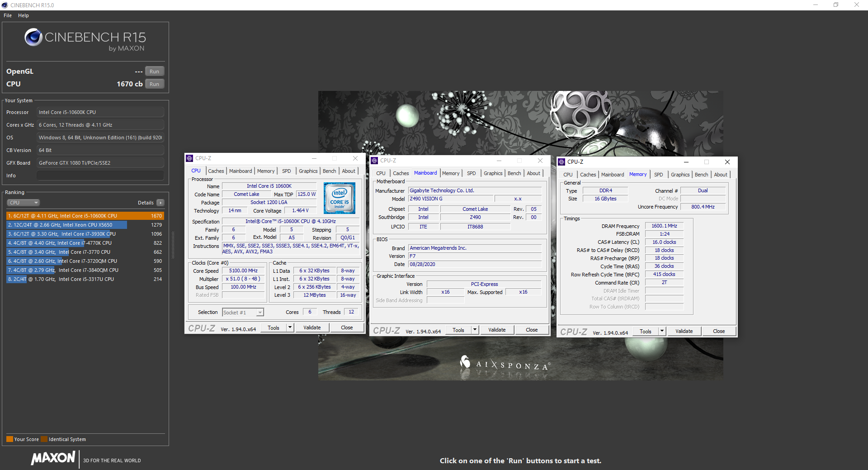Click Close button in the CPU window
This screenshot has width=868, height=470.
coord(347,328)
